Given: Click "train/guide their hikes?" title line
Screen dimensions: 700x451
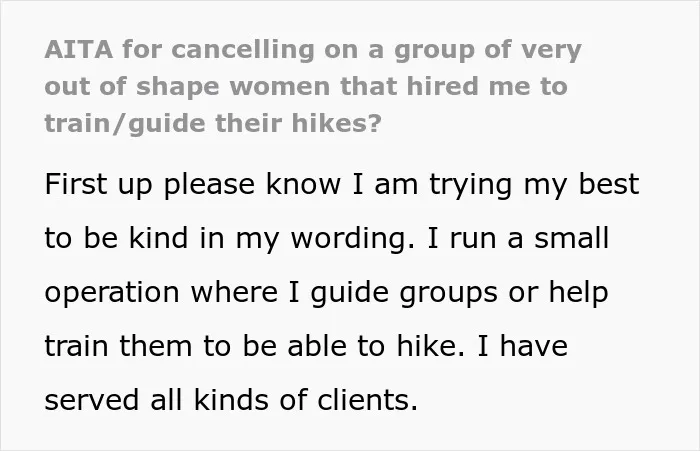Looking at the screenshot, I should coord(213,124).
